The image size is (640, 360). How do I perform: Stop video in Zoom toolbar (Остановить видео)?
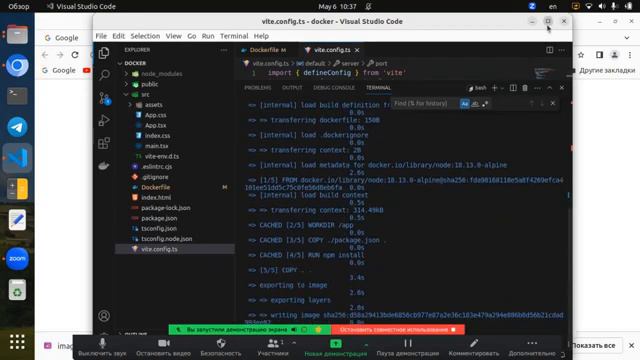tap(163, 347)
